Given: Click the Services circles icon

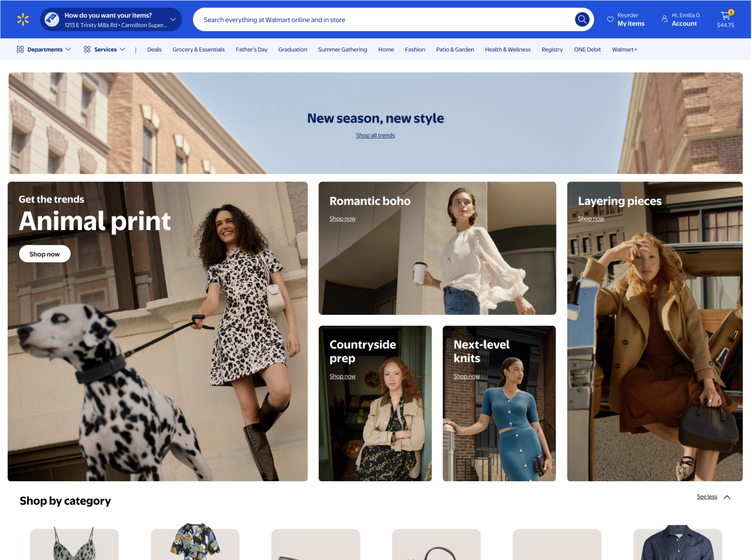Looking at the screenshot, I should [x=87, y=50].
